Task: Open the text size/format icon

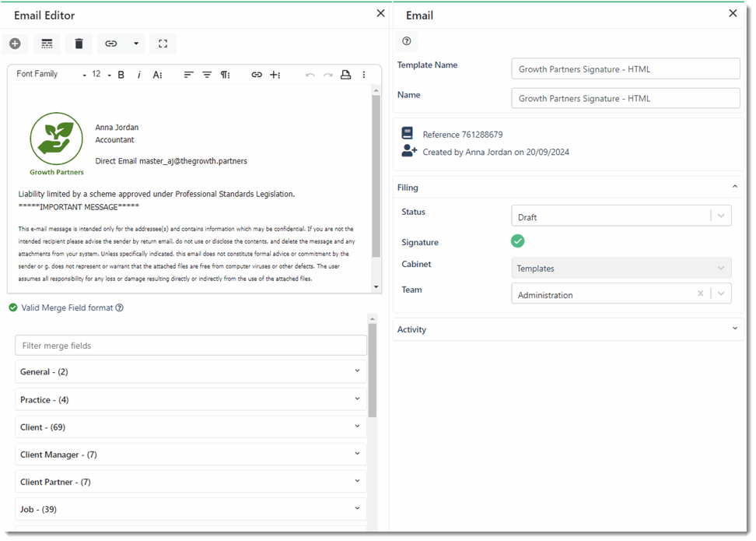Action: 157,75
